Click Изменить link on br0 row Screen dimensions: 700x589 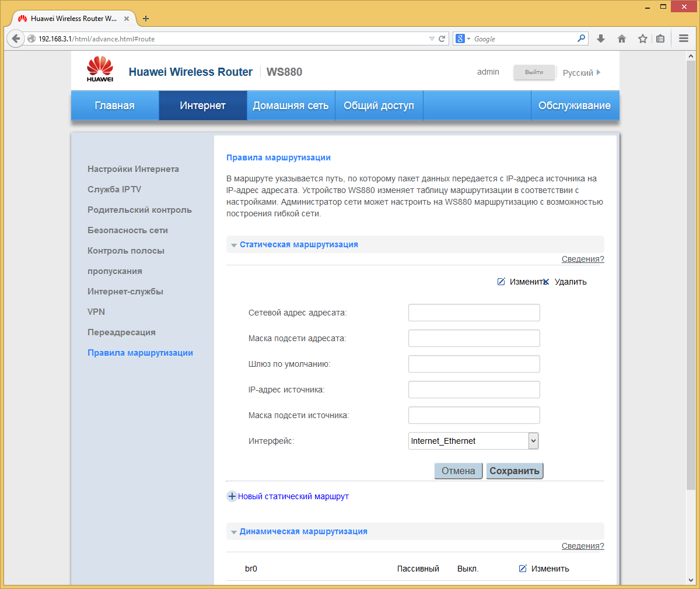550,569
